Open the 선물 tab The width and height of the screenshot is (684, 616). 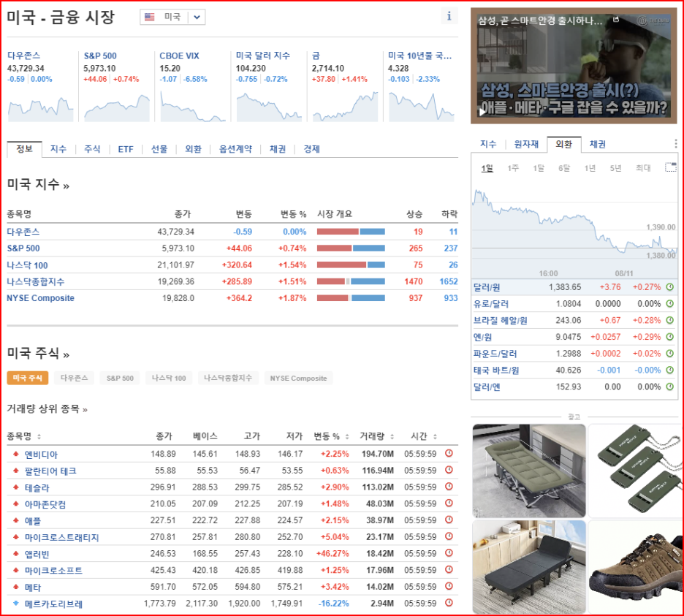tap(159, 149)
